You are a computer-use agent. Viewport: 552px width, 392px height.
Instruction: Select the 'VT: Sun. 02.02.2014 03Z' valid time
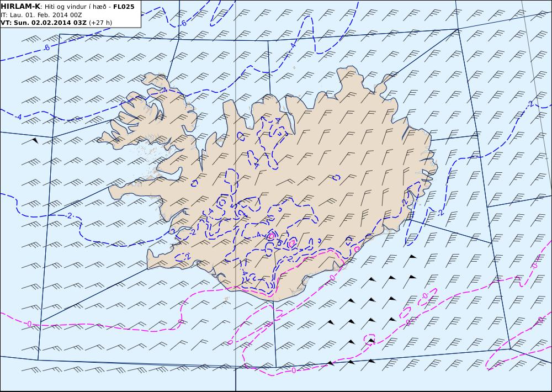point(44,23)
